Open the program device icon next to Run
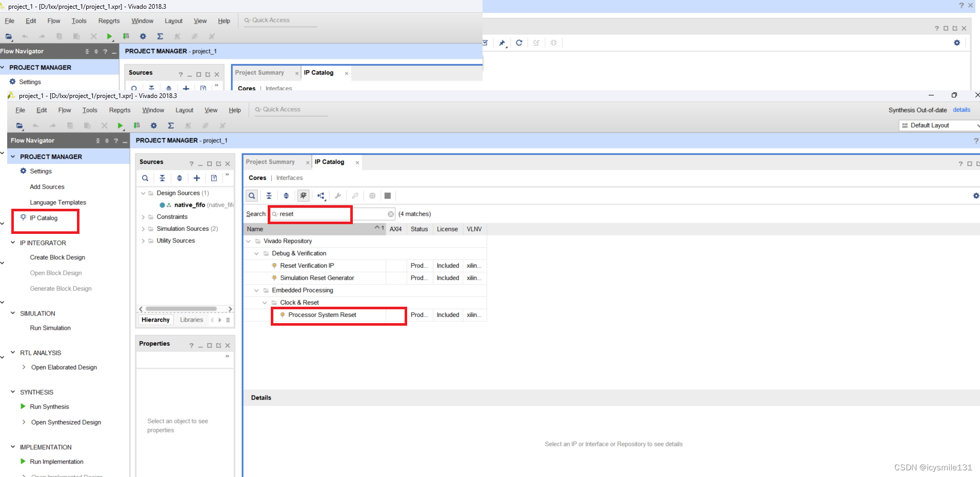 click(x=136, y=126)
